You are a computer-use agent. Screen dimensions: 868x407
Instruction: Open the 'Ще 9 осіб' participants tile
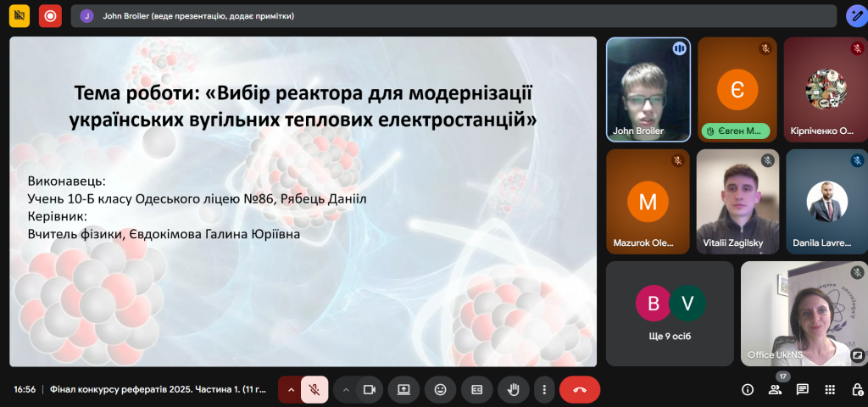coord(670,312)
